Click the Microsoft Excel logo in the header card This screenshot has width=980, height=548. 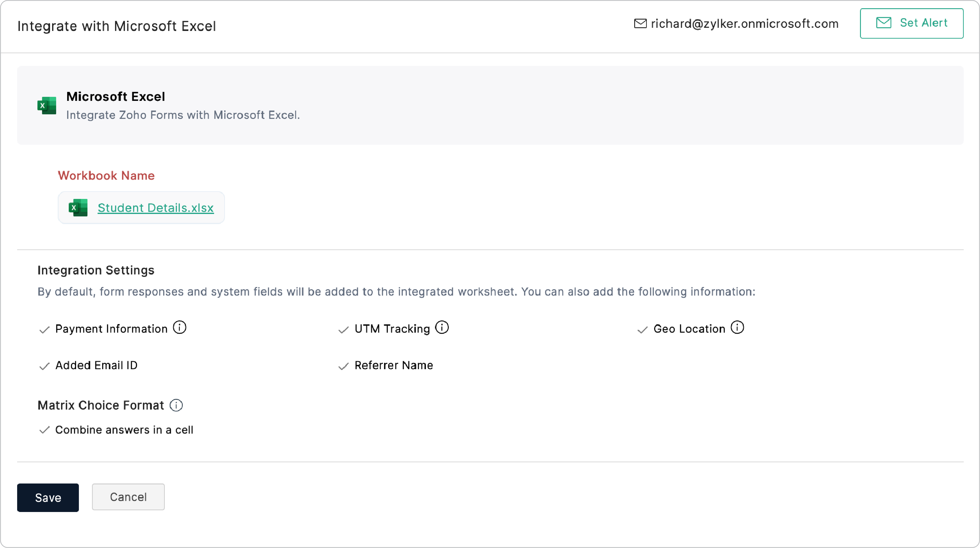pos(47,105)
